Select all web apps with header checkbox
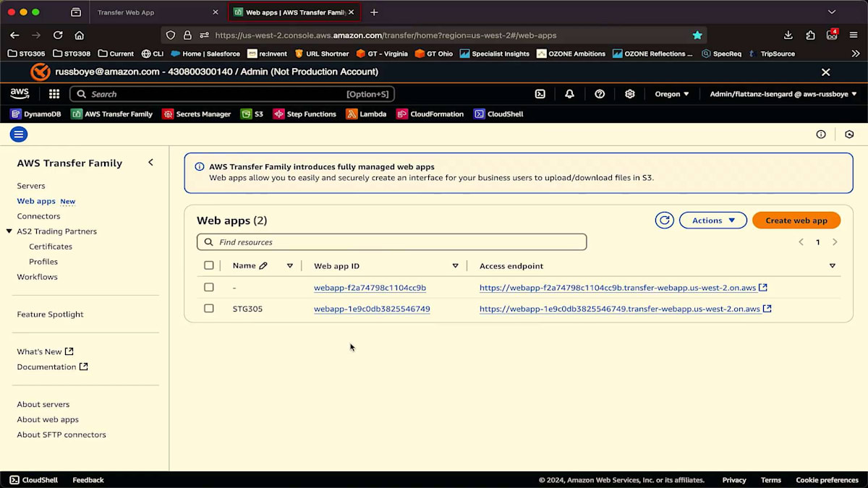 pos(209,265)
